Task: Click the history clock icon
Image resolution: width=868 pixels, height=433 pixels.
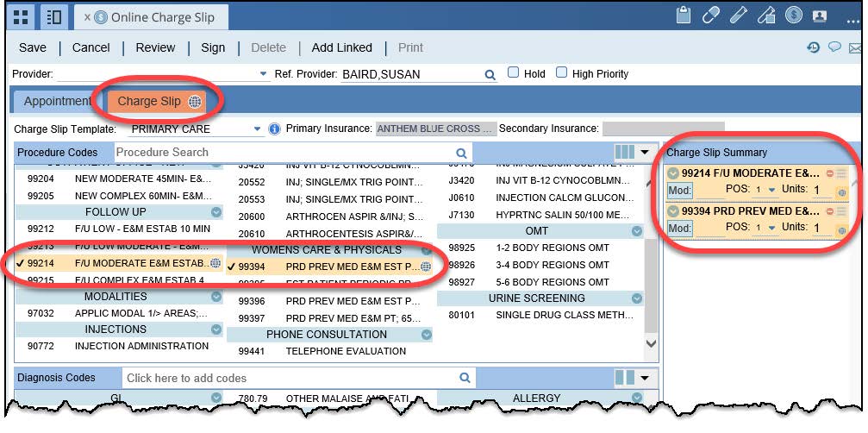Action: click(x=813, y=48)
